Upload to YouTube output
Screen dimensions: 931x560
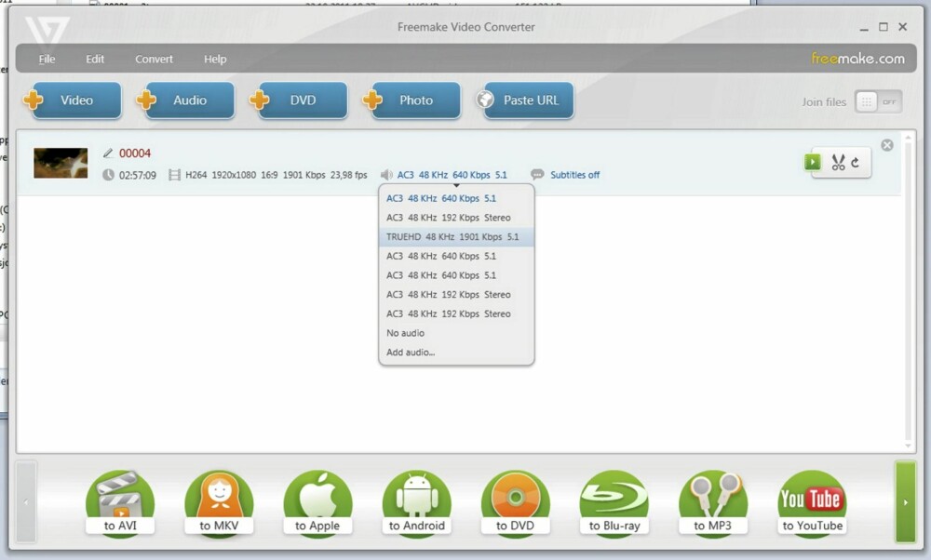(812, 503)
